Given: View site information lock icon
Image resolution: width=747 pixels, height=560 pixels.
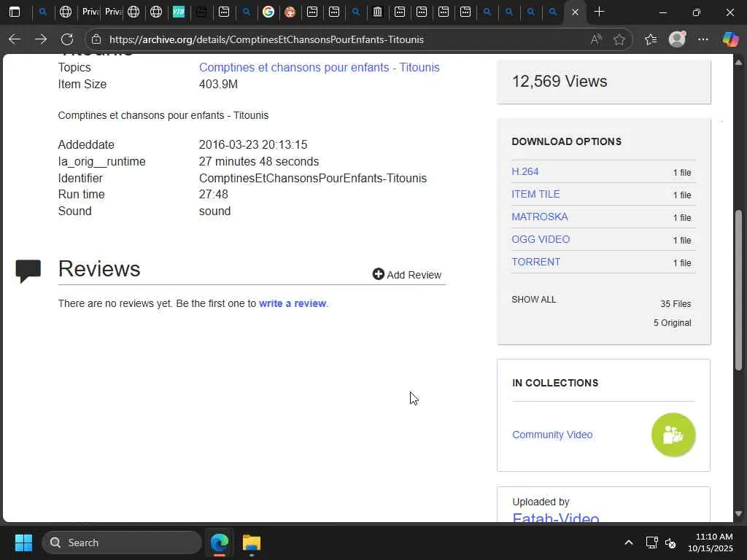Looking at the screenshot, I should (96, 39).
